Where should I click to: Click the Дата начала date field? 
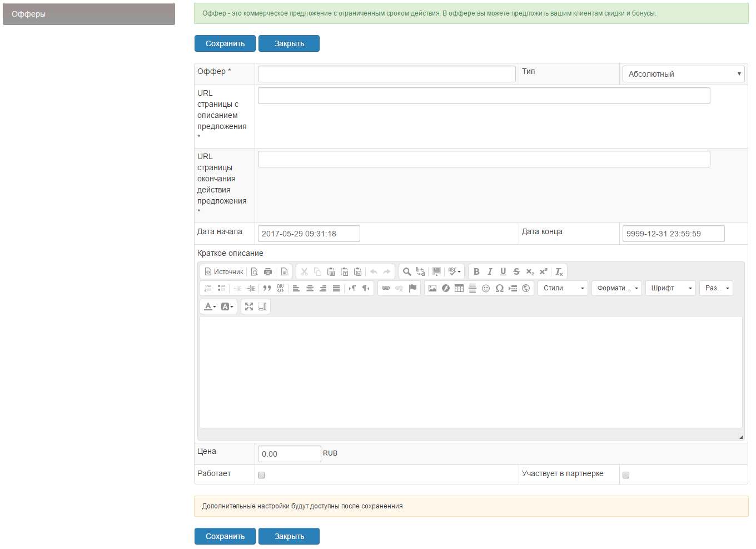point(309,234)
